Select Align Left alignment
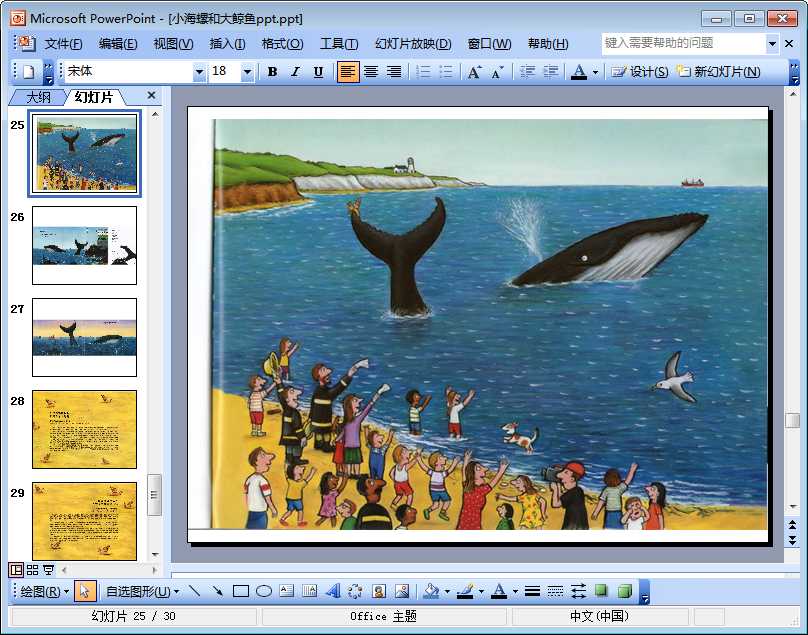 (348, 72)
